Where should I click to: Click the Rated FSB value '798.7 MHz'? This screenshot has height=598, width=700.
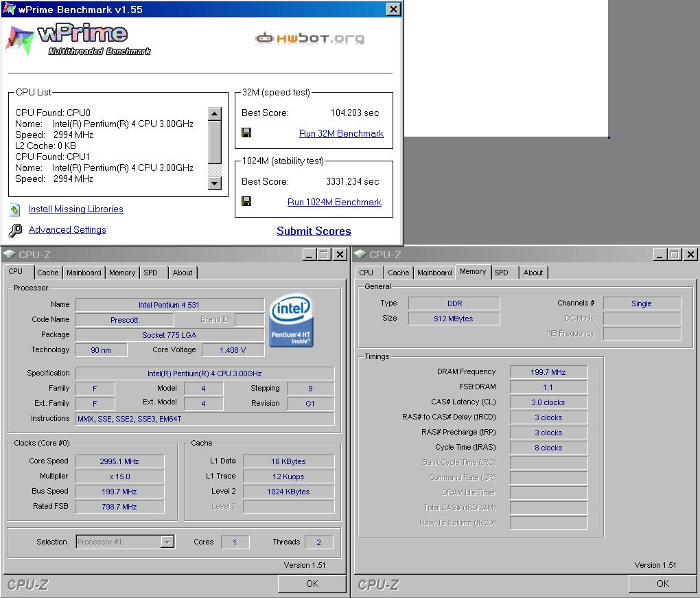click(x=119, y=507)
